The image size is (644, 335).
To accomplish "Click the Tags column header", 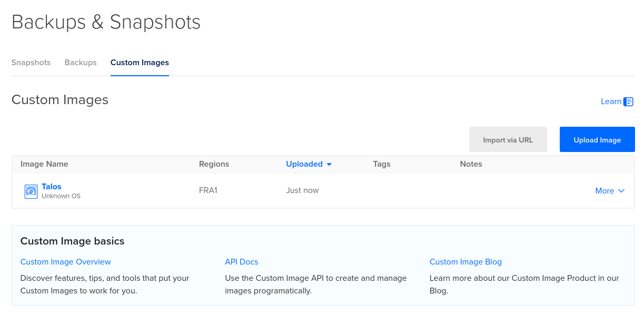I will click(382, 164).
